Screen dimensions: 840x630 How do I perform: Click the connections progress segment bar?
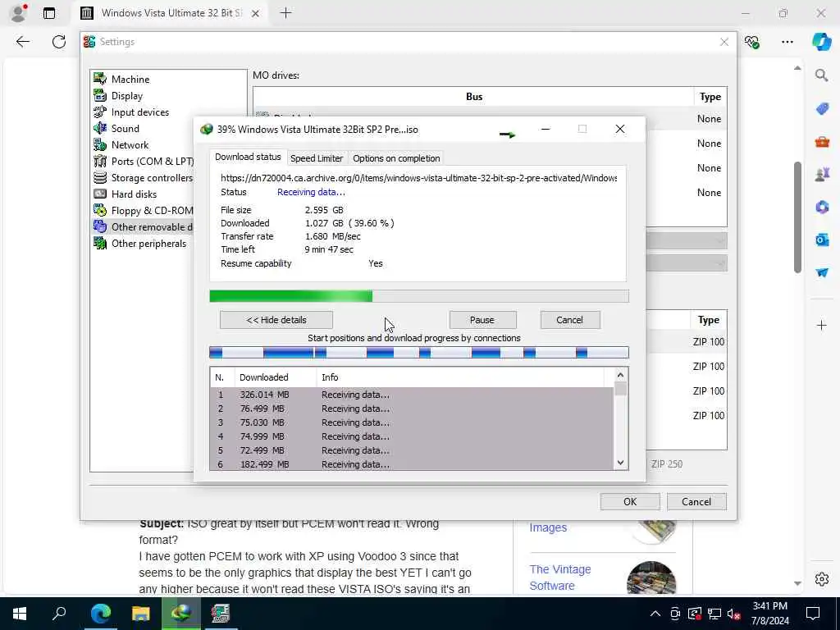[419, 353]
